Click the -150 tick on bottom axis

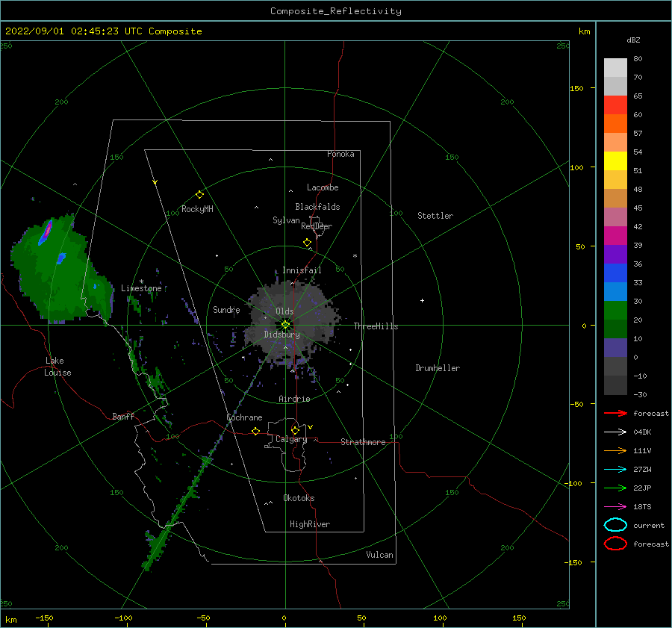[44, 618]
